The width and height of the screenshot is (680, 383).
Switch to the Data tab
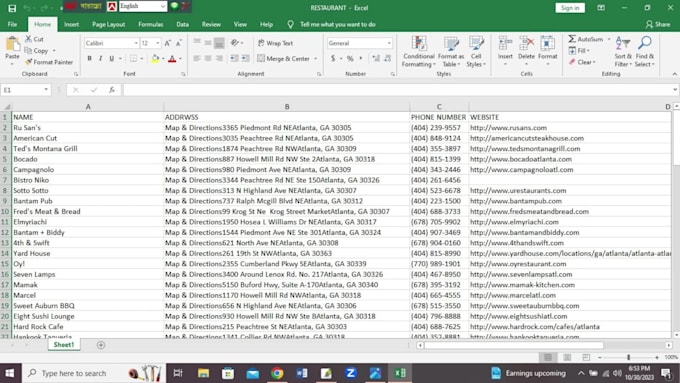point(183,24)
